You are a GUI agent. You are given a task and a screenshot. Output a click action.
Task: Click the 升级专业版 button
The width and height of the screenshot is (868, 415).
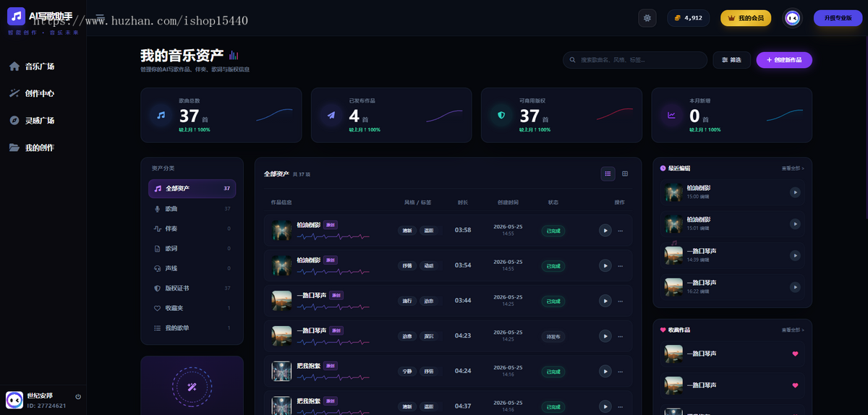(x=838, y=18)
